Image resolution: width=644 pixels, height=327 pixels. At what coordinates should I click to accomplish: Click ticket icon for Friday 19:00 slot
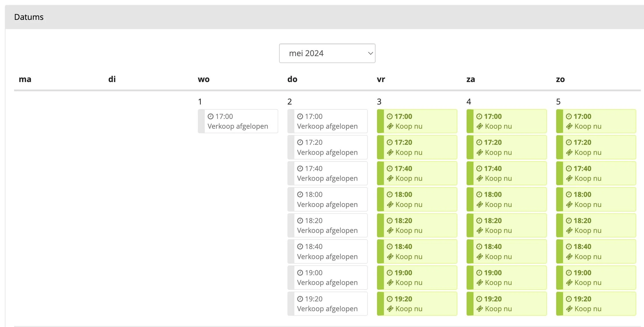390,283
